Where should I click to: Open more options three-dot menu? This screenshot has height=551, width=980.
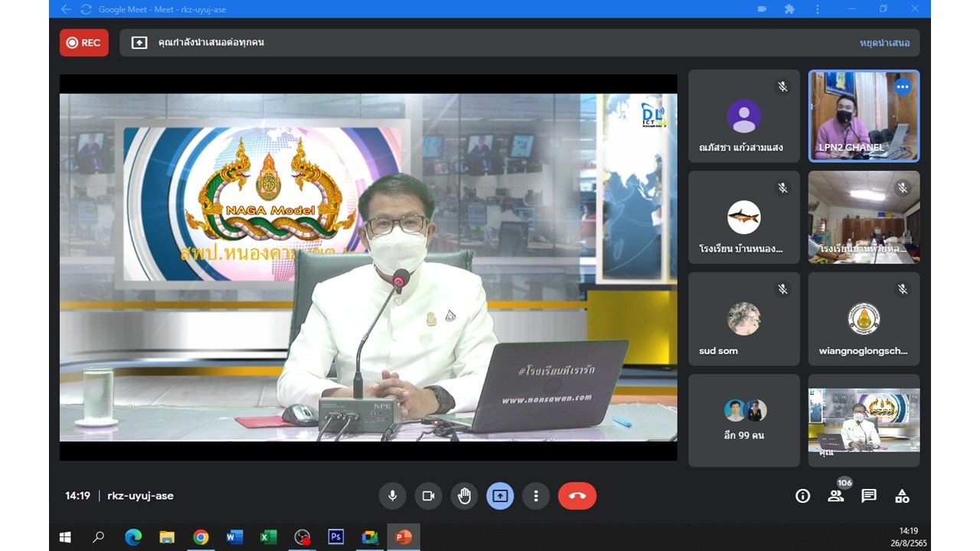536,496
